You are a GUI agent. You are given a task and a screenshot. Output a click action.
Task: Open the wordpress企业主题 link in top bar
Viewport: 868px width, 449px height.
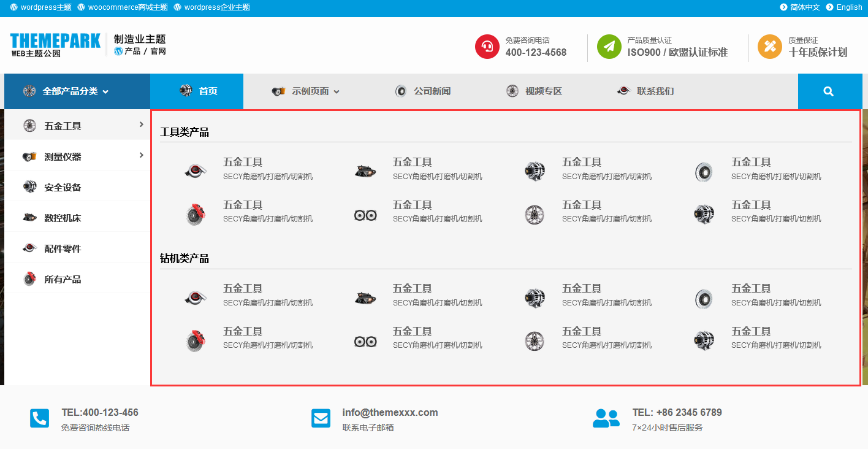coord(215,7)
